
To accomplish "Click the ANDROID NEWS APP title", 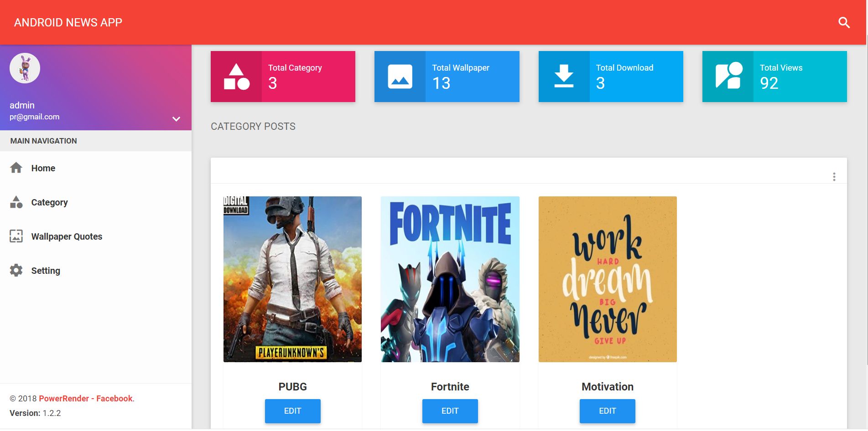I will 68,23.
